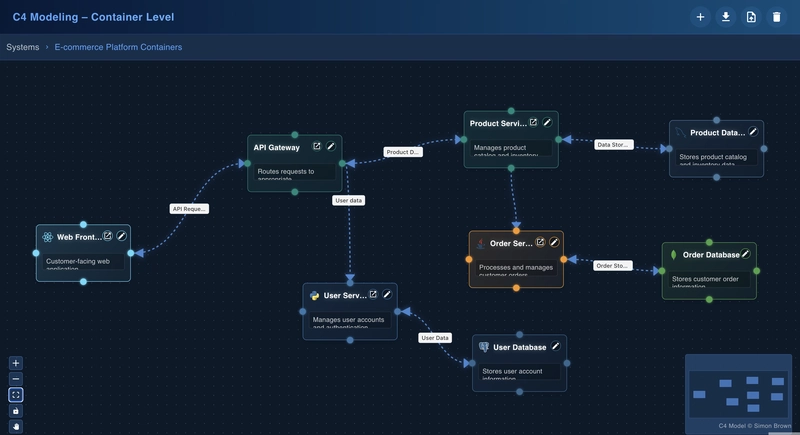Click right connection handle of Product Database
Viewport: 800px width, 435px height.
[x=764, y=149]
